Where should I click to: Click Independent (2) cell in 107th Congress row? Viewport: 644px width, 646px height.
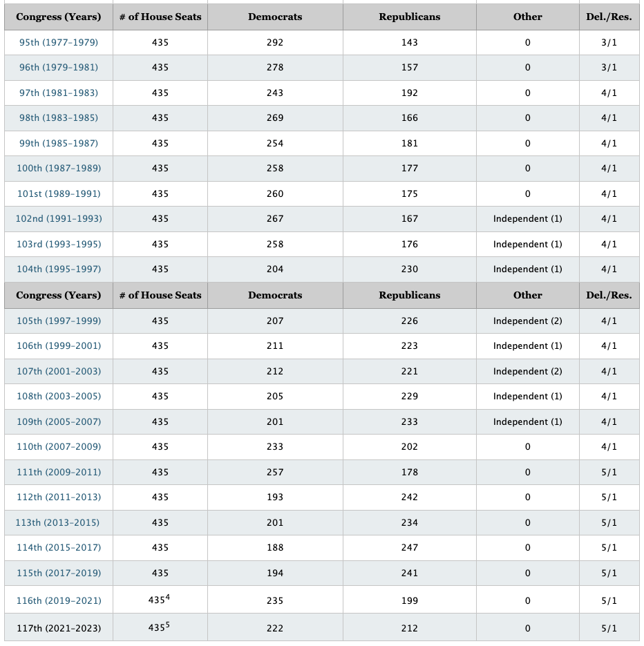[527, 372]
